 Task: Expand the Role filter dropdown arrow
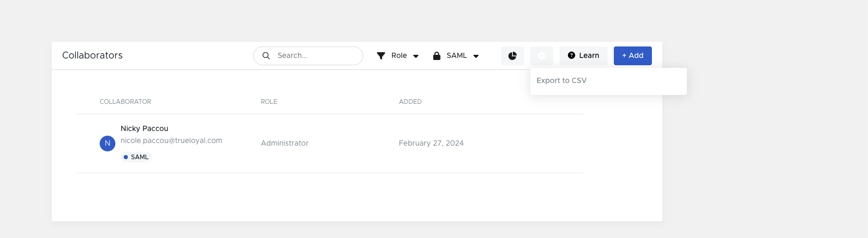click(416, 56)
